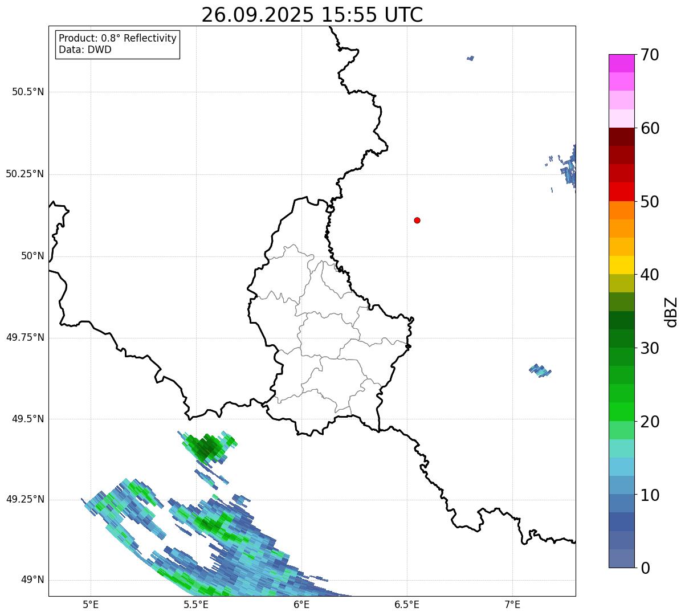Click the colorbar tick value 0
This screenshot has width=685, height=616.
(x=645, y=568)
